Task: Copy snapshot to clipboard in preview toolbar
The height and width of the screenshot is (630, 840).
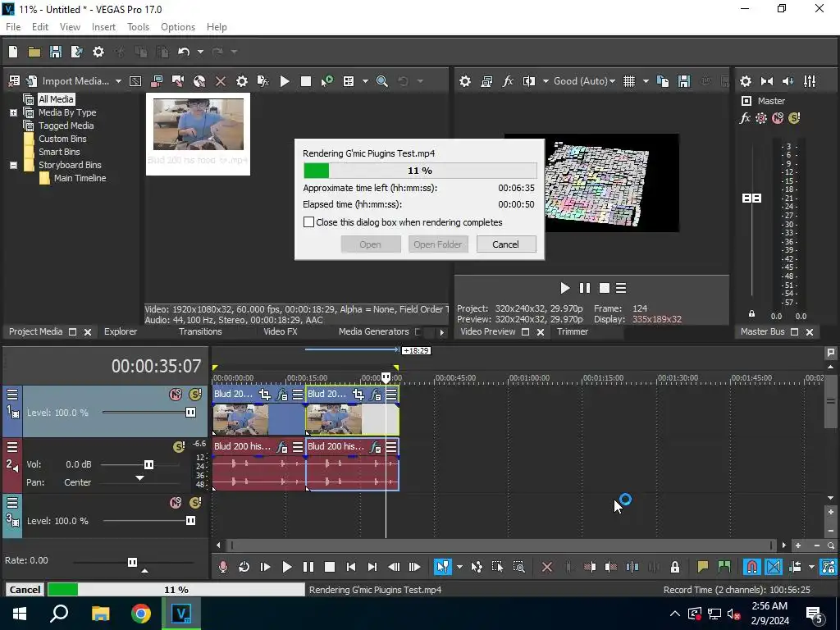Action: [x=663, y=81]
